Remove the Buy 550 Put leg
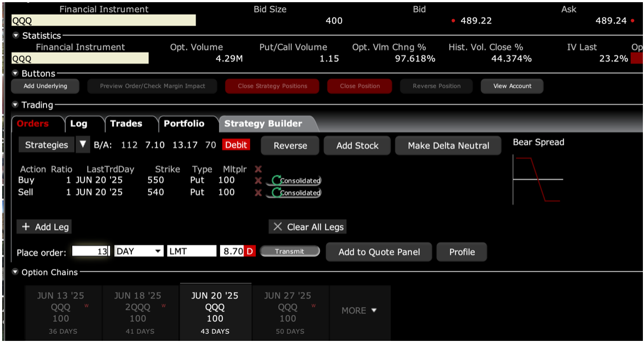644x342 pixels. tap(258, 180)
